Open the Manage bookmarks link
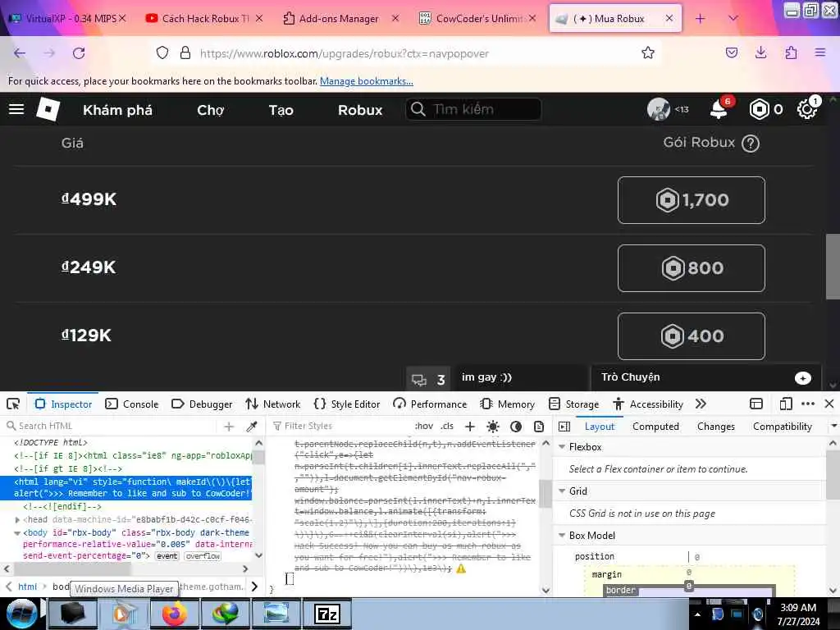 (367, 81)
